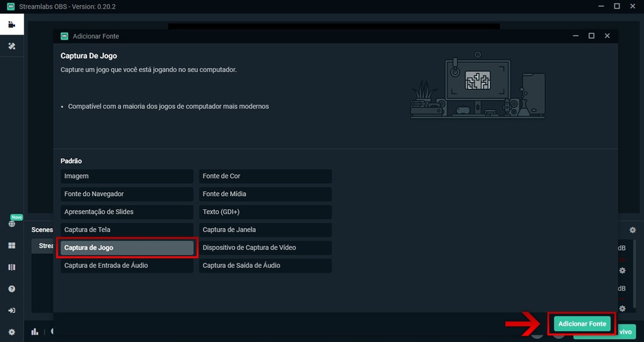Click the globe icon with Novo badge
The width and height of the screenshot is (644, 342).
click(12, 224)
